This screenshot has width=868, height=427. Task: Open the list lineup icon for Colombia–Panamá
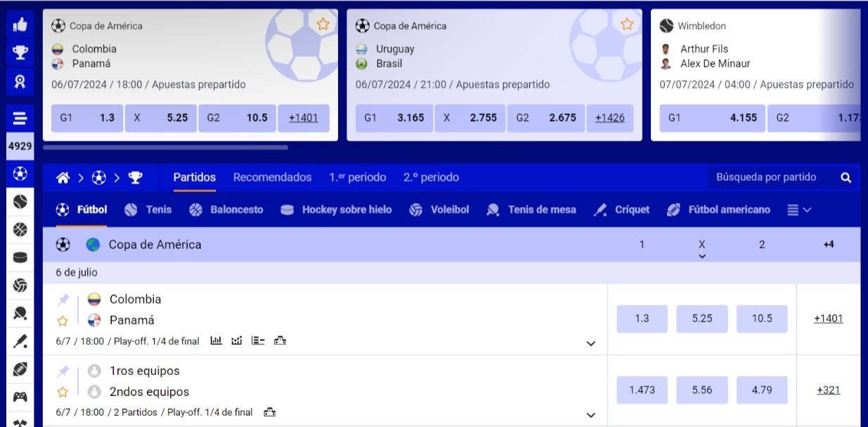pyautogui.click(x=258, y=340)
